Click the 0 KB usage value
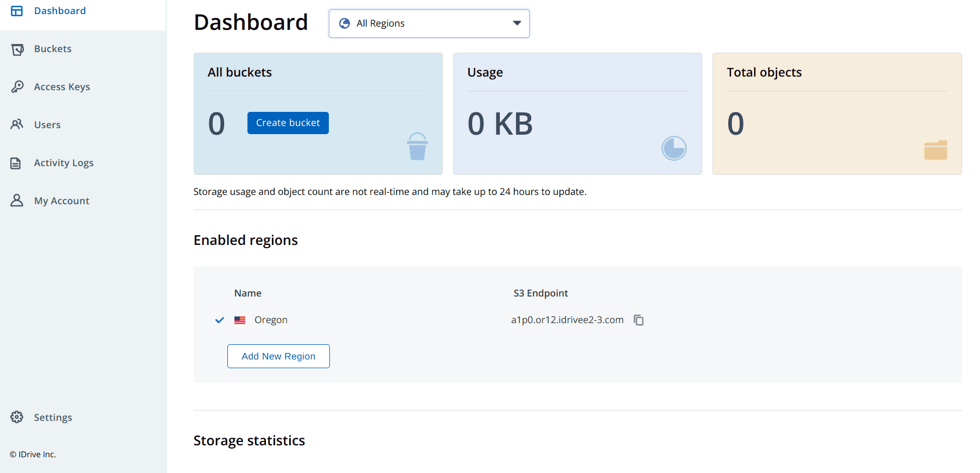The image size is (980, 473). click(x=500, y=124)
